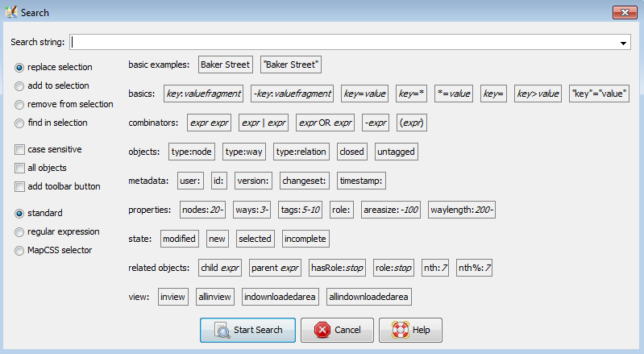Insert (expr) parentheses combinator
The width and height of the screenshot is (644, 354).
412,123
